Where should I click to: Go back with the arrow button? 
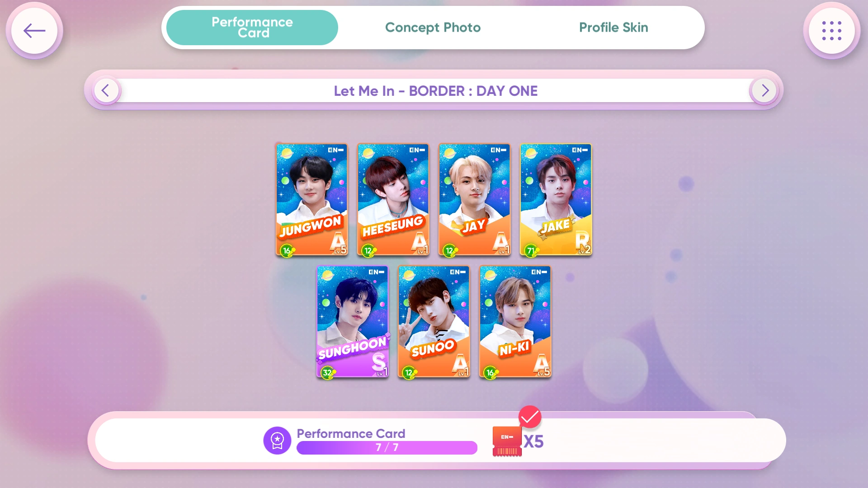pyautogui.click(x=34, y=31)
